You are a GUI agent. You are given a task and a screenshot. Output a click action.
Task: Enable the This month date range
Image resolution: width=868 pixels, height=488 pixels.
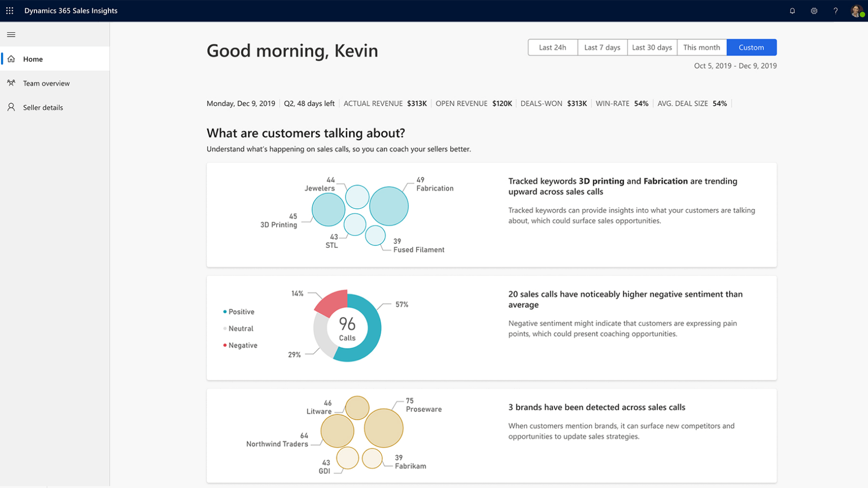coord(702,47)
